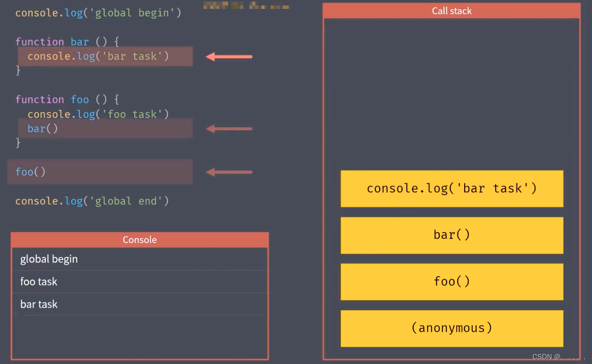Click the bright arrow pointing at 'bar task' line
592x364 pixels.
pos(229,57)
